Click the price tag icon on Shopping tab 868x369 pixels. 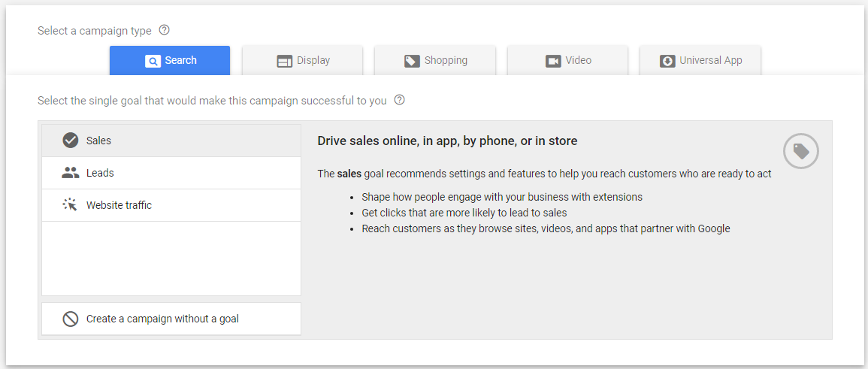coord(412,61)
